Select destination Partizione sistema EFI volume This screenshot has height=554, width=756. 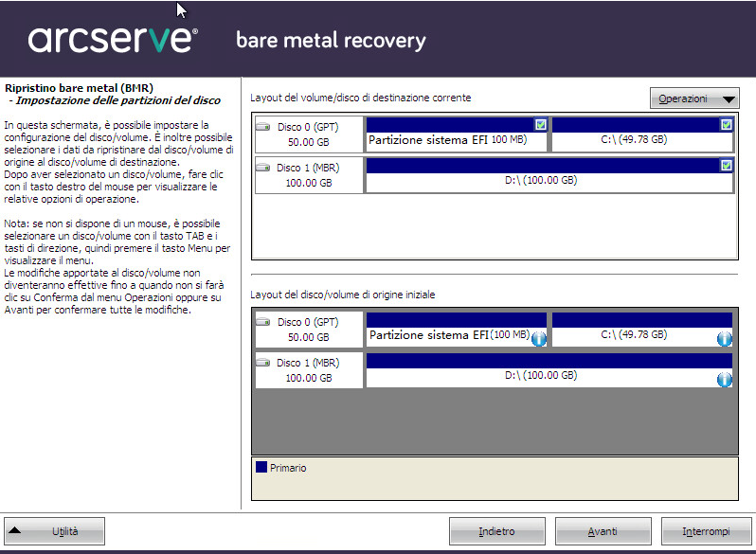click(x=445, y=140)
